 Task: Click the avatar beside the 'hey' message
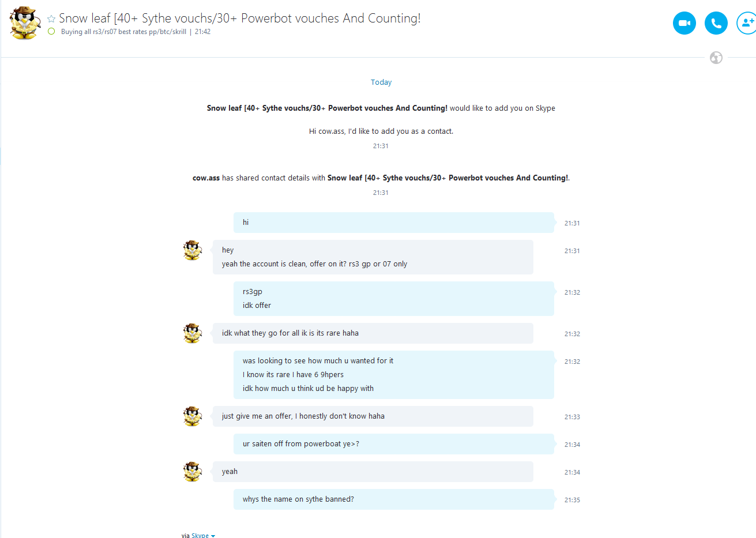tap(193, 250)
